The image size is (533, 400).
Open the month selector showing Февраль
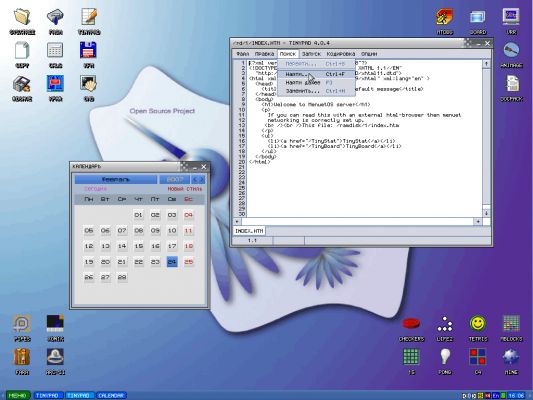116,179
